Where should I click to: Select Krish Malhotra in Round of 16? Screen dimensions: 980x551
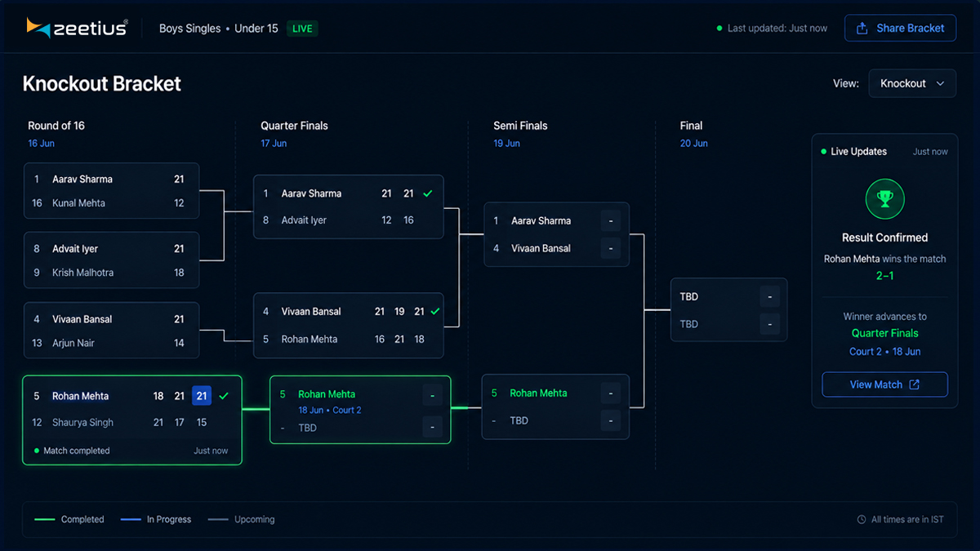82,273
